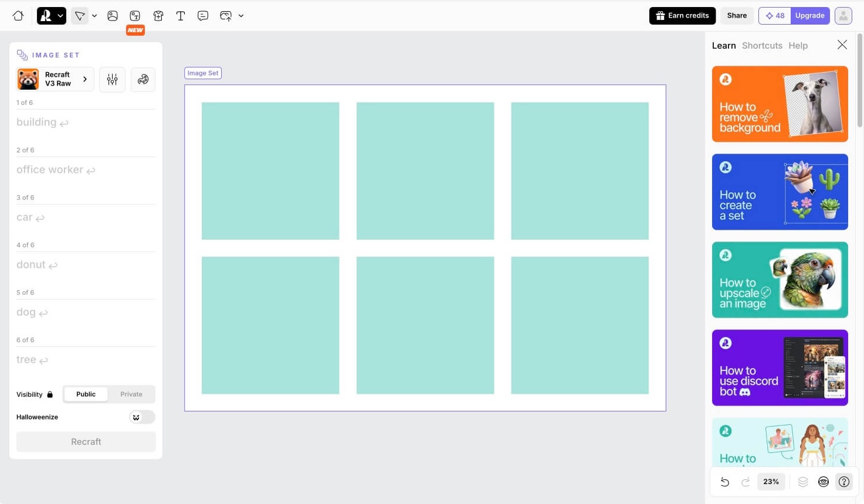The width and height of the screenshot is (864, 504).
Task: Click the Share button
Action: [737, 16]
